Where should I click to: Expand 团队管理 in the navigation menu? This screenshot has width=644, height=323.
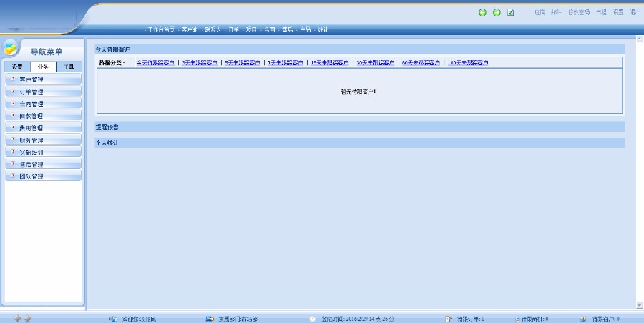(43, 176)
